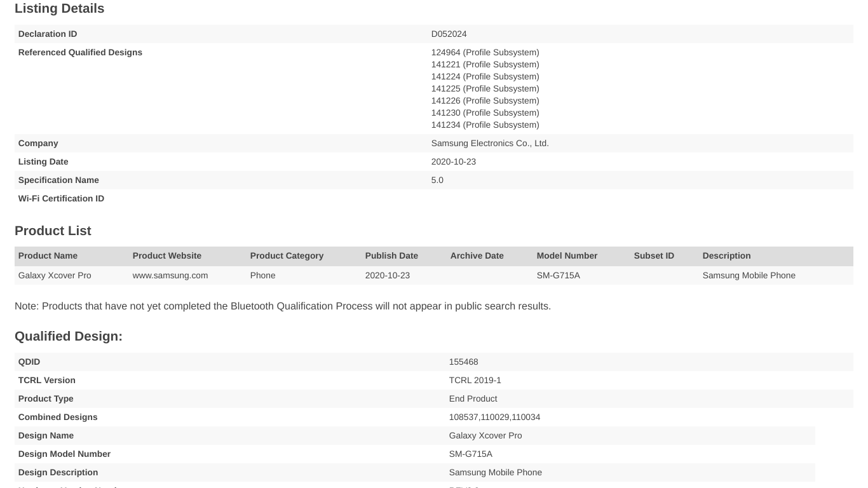This screenshot has height=488, width=868.
Task: Click the Bluetooth Qualification Process note
Action: (283, 306)
